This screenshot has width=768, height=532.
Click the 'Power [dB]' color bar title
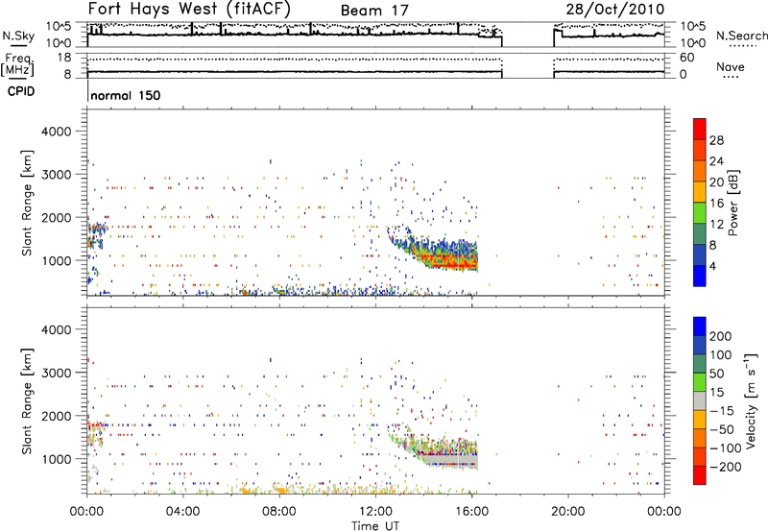[733, 203]
